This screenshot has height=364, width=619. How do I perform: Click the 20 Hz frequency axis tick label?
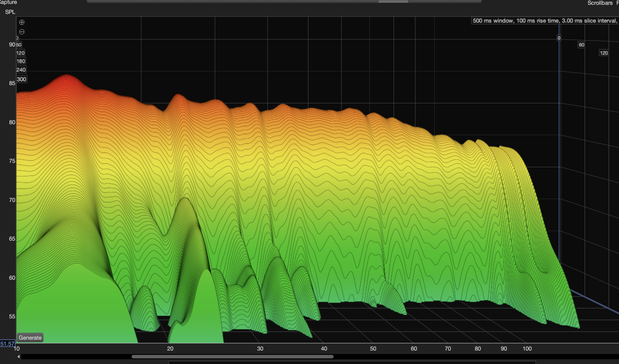coord(170,348)
